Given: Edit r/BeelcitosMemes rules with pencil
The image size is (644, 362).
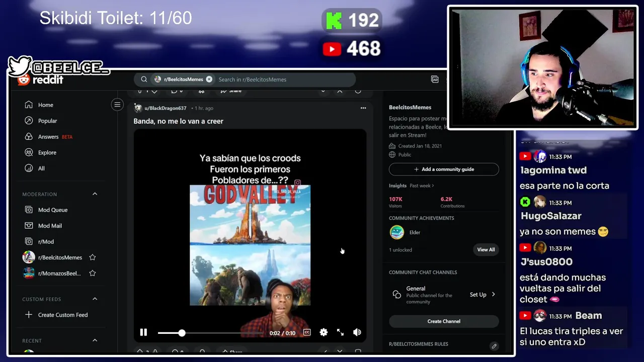Looking at the screenshot, I should pos(494,346).
